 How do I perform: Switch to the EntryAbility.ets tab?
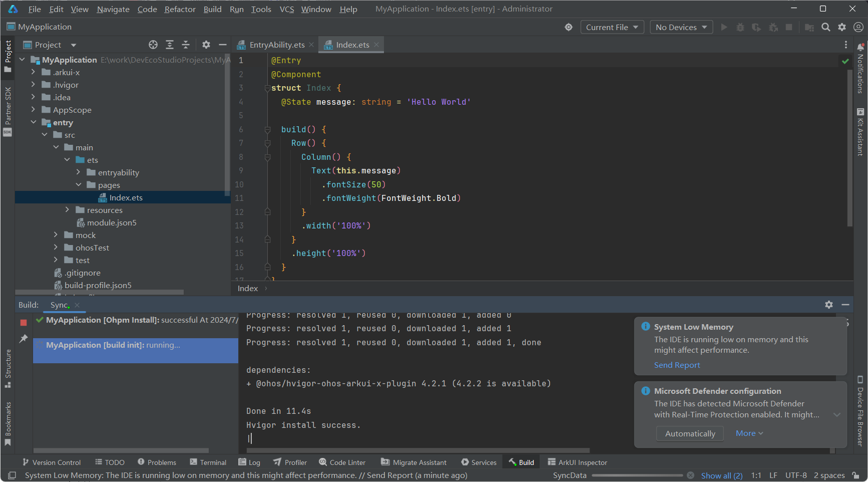pos(276,45)
